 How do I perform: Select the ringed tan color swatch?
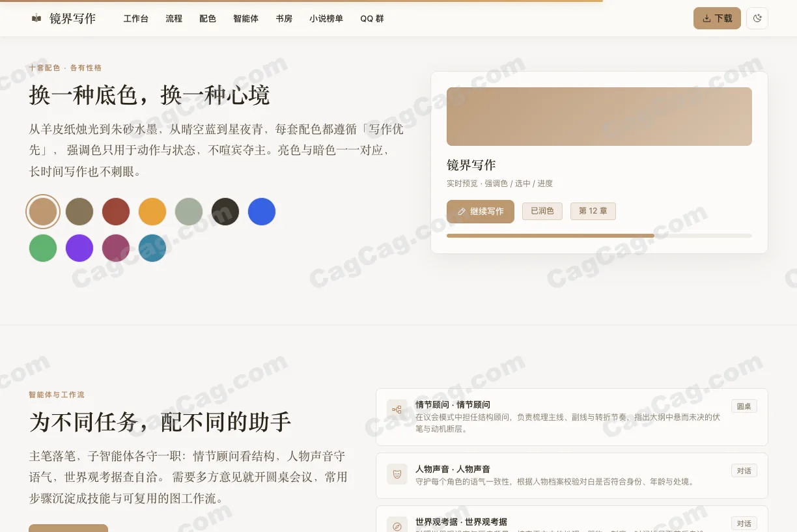pos(43,212)
